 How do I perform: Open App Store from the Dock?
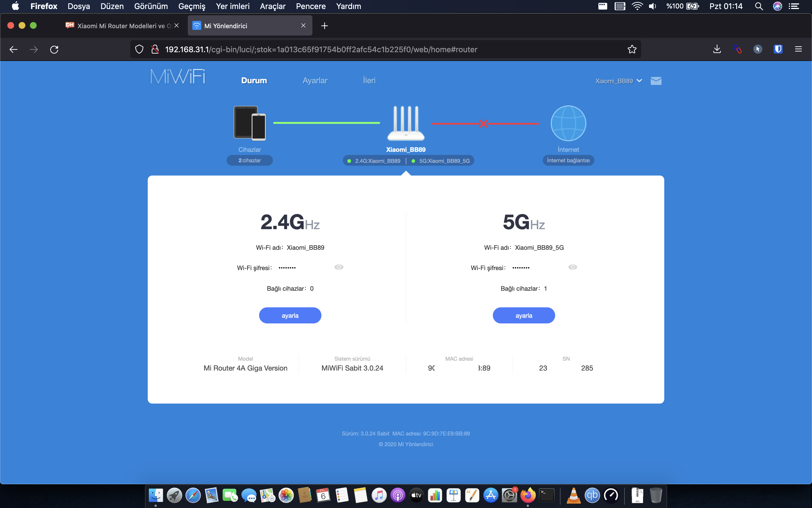point(491,495)
